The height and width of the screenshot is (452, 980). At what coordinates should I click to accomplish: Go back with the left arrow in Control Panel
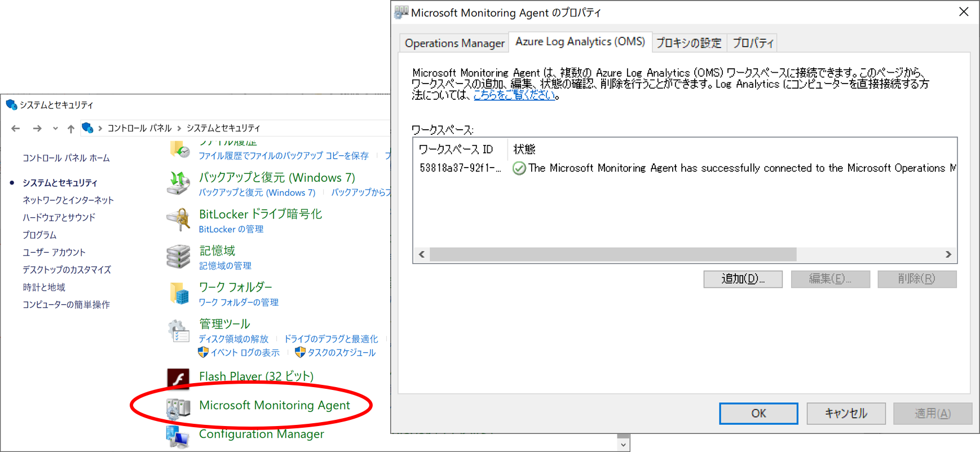(16, 129)
